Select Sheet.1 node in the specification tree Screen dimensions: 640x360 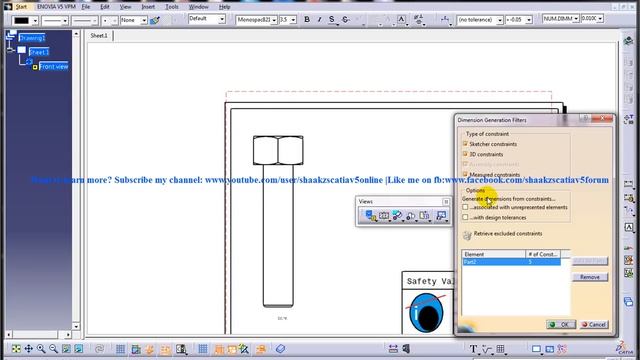[39, 52]
